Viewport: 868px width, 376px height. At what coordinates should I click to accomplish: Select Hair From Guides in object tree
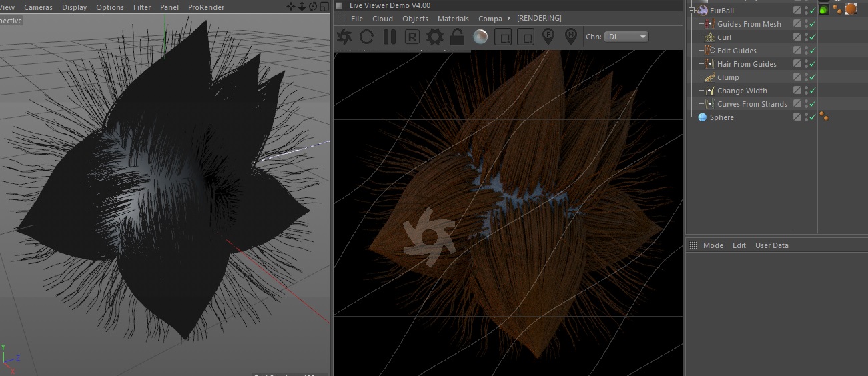pos(746,64)
